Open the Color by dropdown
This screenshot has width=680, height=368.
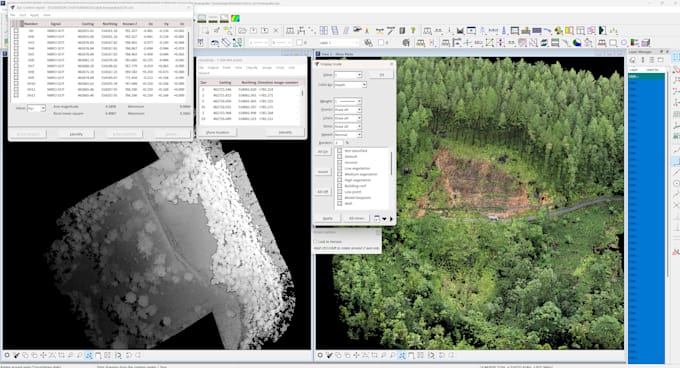[x=350, y=85]
